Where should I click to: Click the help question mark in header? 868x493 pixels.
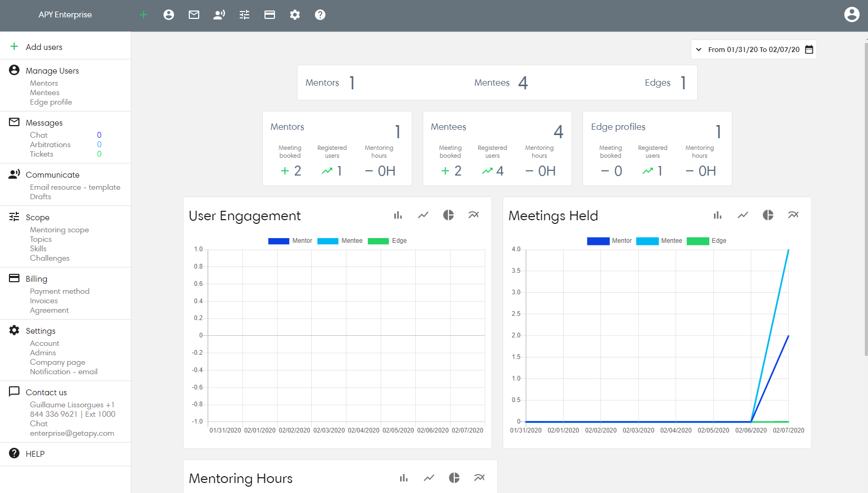[320, 15]
